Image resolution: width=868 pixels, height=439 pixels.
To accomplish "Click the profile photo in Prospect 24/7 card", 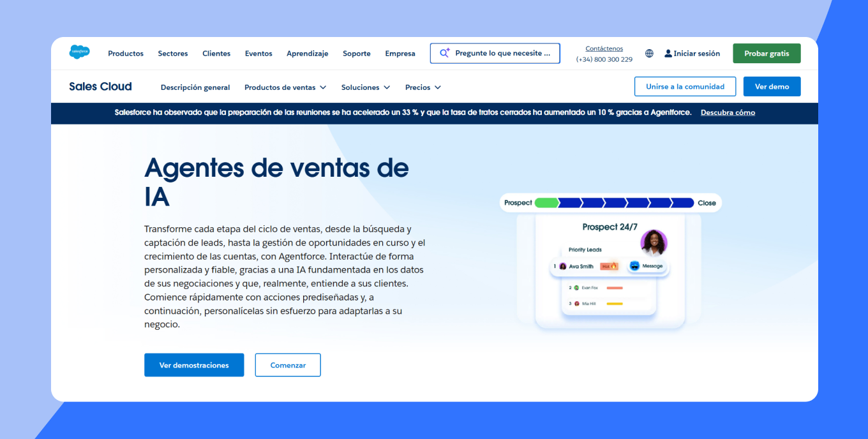I will click(654, 242).
